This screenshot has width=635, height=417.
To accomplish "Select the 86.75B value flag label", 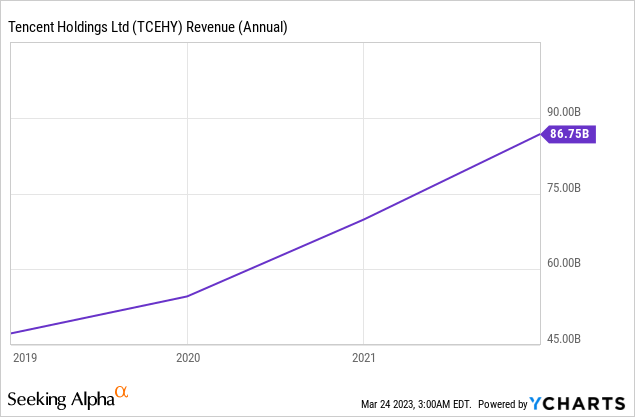I will pyautogui.click(x=569, y=134).
